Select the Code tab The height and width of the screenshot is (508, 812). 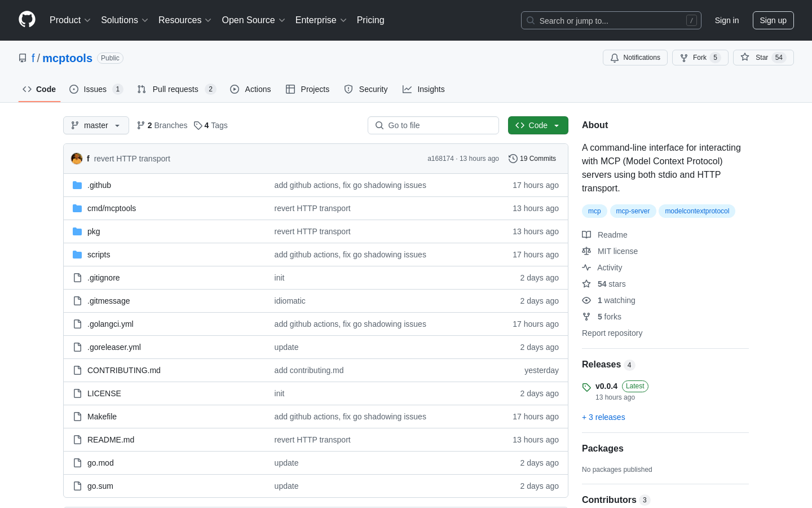point(39,89)
